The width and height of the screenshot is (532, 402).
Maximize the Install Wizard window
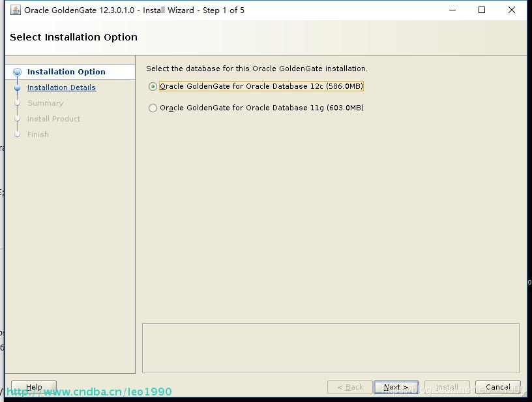482,10
